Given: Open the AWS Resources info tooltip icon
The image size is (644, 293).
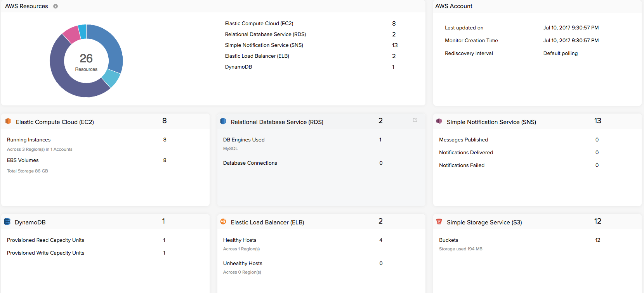Looking at the screenshot, I should pos(56,6).
